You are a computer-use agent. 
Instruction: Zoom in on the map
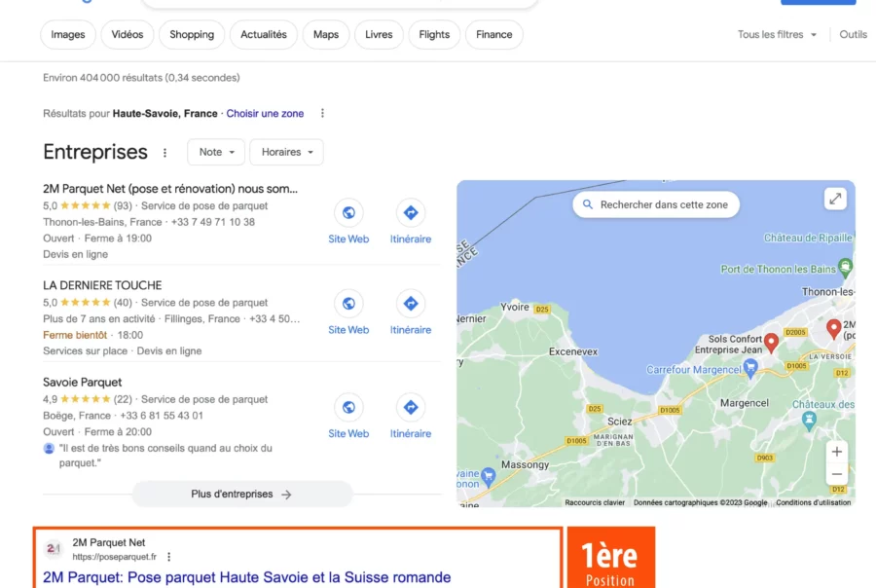coord(836,452)
